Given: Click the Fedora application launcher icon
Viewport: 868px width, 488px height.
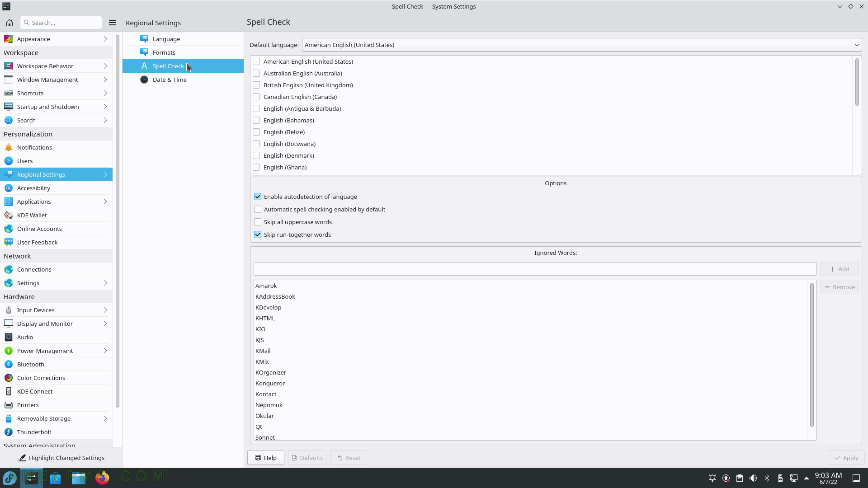Looking at the screenshot, I should coord(10,478).
